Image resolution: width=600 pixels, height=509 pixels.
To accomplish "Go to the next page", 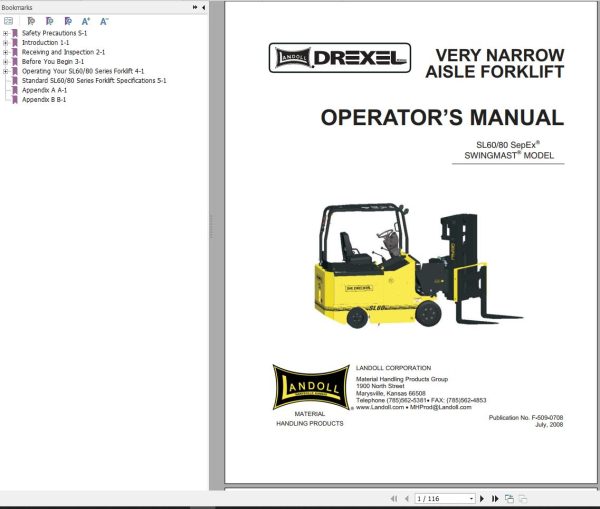I will point(482,499).
